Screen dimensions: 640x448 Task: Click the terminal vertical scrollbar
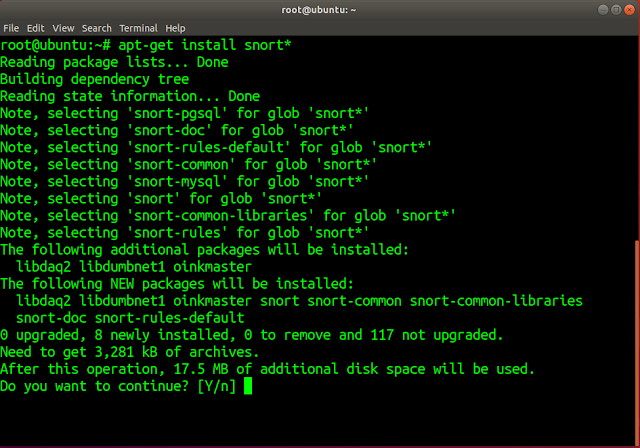pyautogui.click(x=638, y=343)
